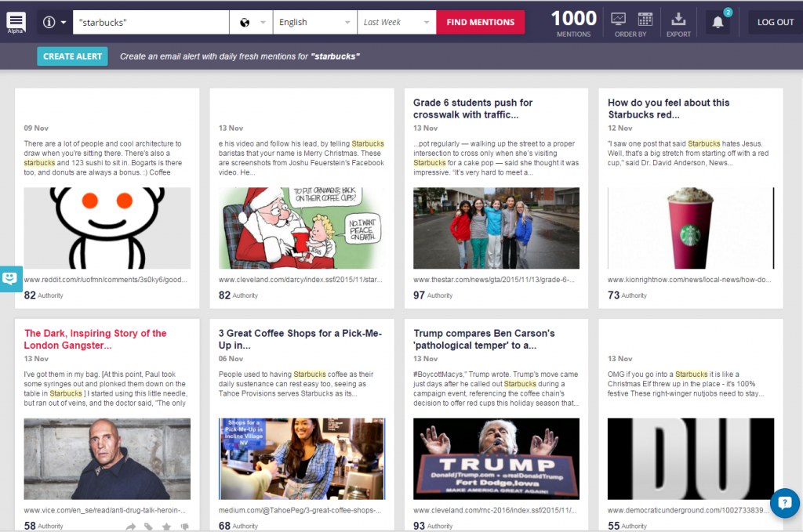Click the 1000 Mentions counter
This screenshot has width=803, height=532.
click(x=573, y=23)
